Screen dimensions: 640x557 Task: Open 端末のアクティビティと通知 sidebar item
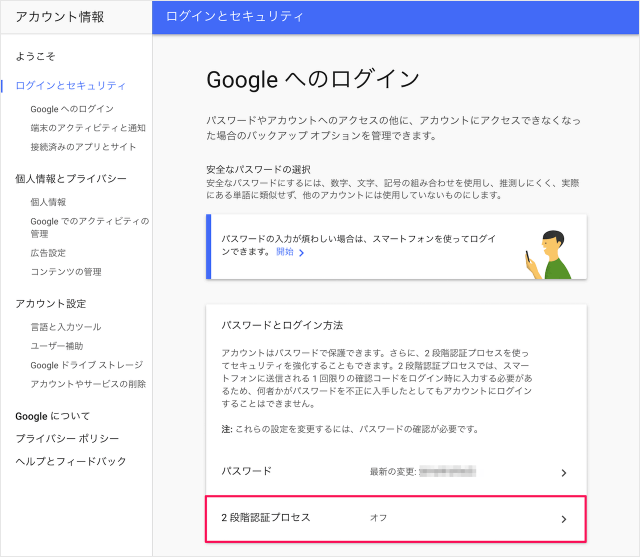(x=88, y=127)
